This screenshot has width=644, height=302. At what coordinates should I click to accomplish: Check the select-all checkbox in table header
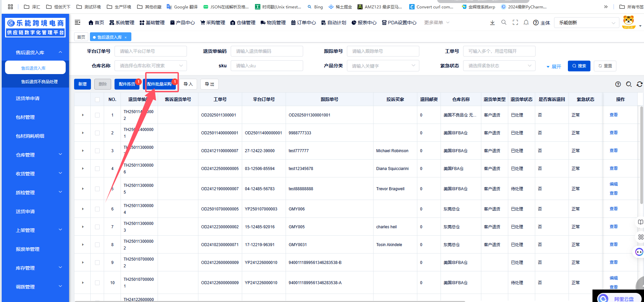(x=97, y=99)
